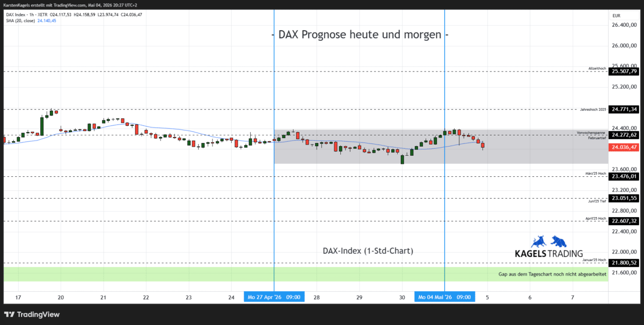Click the SMA value 24.140,45
The height and width of the screenshot is (325, 644).
pos(47,20)
